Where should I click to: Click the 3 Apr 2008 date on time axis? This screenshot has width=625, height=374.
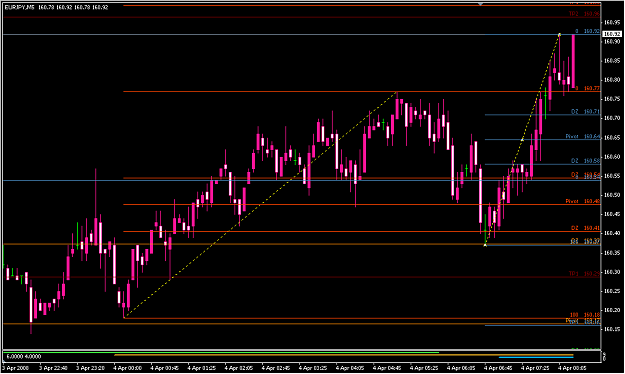tap(16, 368)
